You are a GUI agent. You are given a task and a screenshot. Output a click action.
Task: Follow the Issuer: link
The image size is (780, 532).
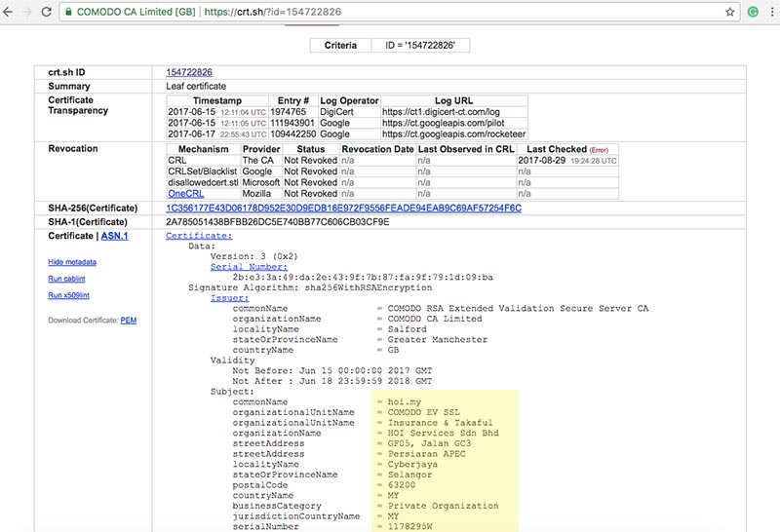coord(229,298)
